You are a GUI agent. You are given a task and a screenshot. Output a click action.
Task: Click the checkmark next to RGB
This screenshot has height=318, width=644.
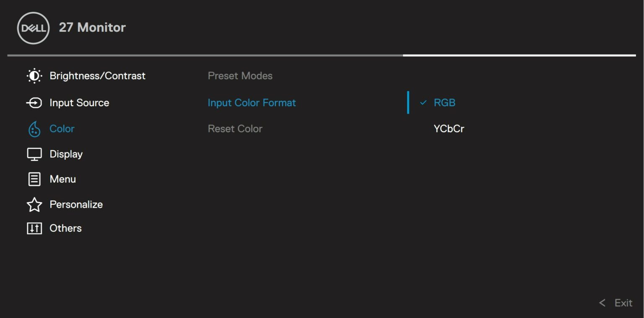click(424, 102)
